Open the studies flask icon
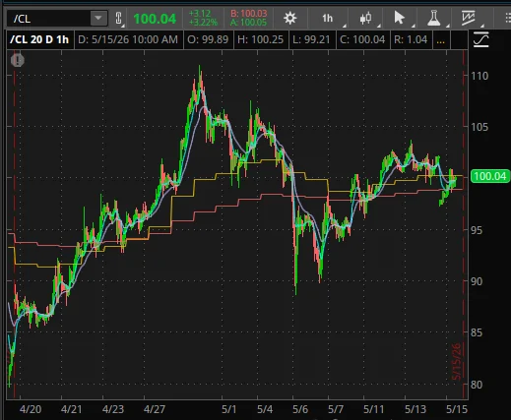The height and width of the screenshot is (420, 511). coord(434,18)
